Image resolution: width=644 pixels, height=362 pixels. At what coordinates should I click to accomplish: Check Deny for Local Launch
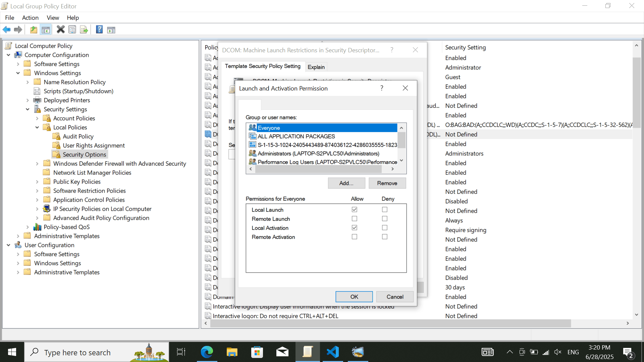[x=385, y=209]
